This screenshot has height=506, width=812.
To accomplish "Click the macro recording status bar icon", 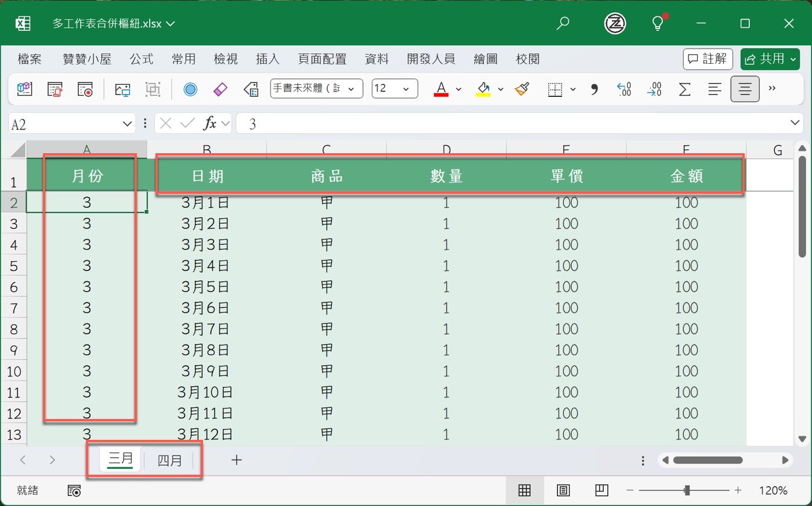I will coord(74,490).
